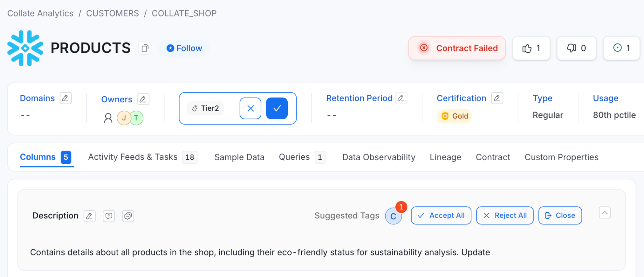644x277 pixels.
Task: Click the Contract Failed status badge
Action: (457, 48)
